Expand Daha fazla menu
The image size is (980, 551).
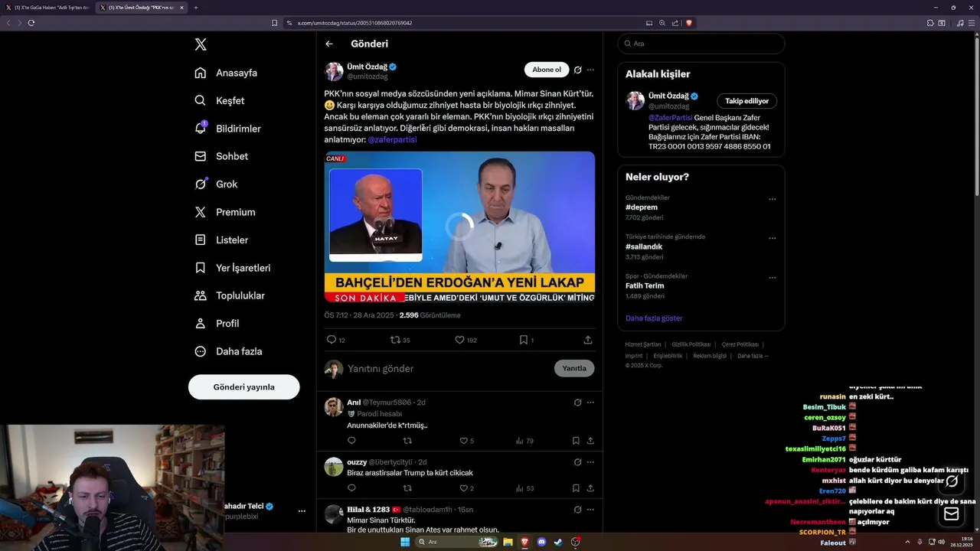point(228,351)
